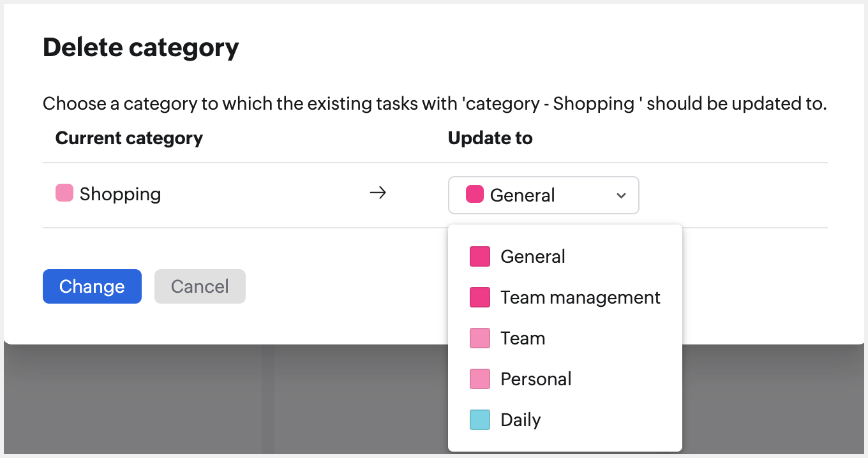Pick Personal as the replacement category
The height and width of the screenshot is (458, 868).
coord(535,378)
